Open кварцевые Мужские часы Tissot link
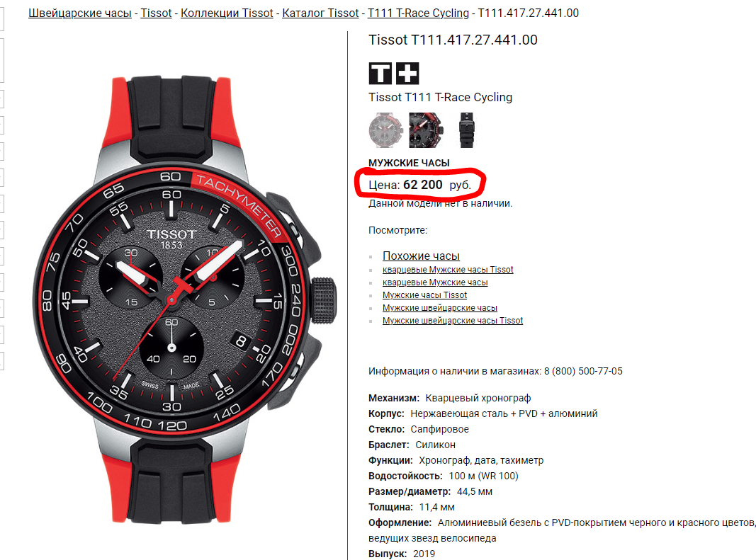The width and height of the screenshot is (756, 560). click(448, 270)
